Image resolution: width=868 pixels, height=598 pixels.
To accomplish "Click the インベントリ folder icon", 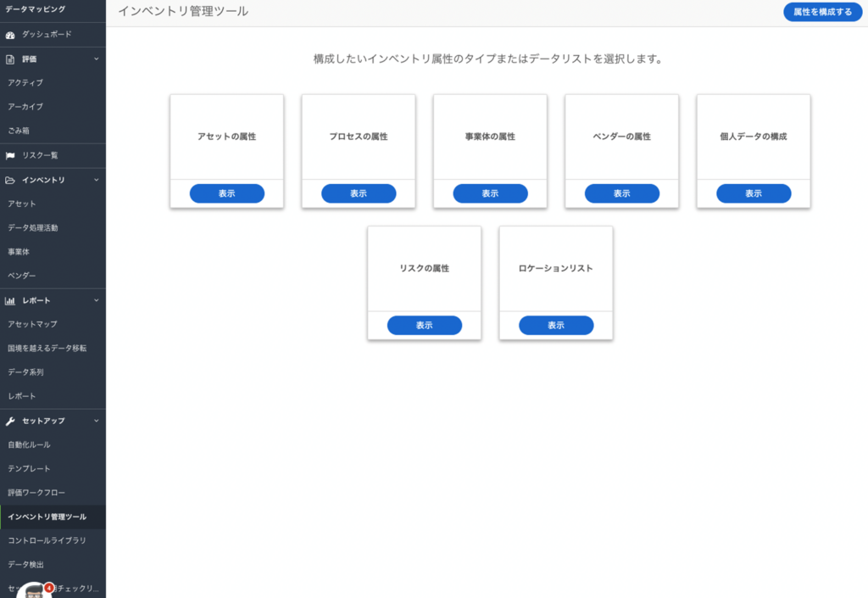I will click(10, 180).
